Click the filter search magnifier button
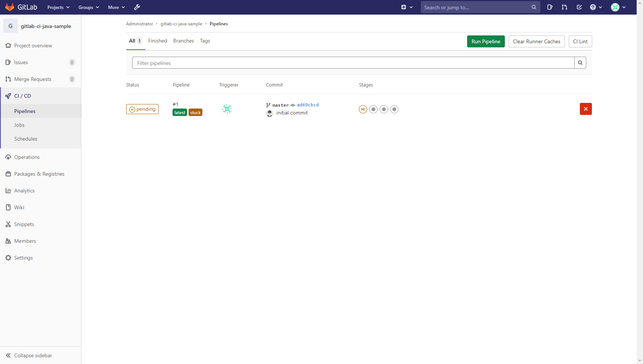643x364 pixels. pyautogui.click(x=580, y=63)
